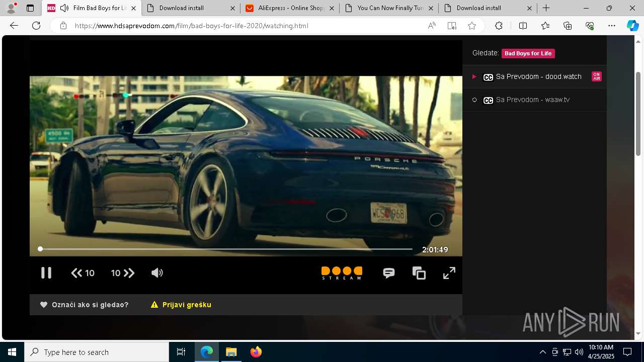Add this page to favorites star
This screenshot has height=362, width=644.
point(472,26)
